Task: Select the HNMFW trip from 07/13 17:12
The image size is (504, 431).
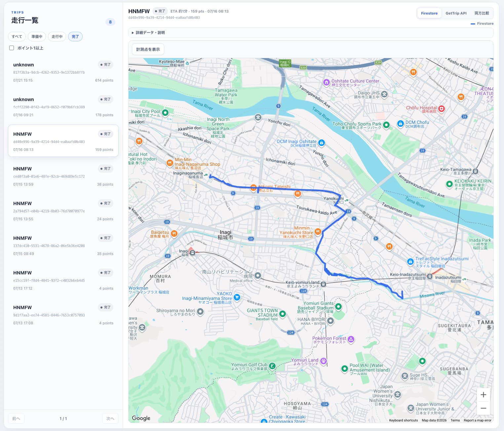Action: [63, 279]
